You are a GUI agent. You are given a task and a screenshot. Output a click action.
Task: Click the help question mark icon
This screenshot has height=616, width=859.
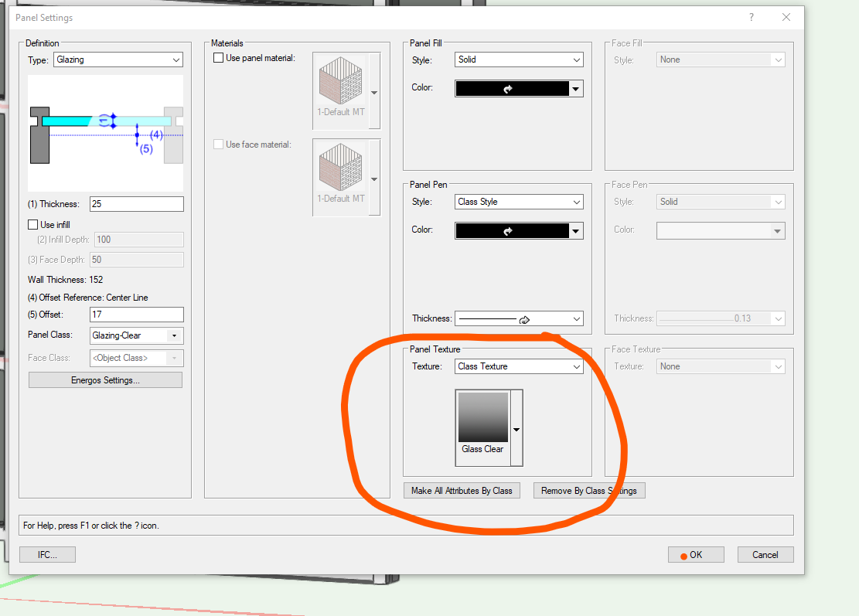coord(751,17)
